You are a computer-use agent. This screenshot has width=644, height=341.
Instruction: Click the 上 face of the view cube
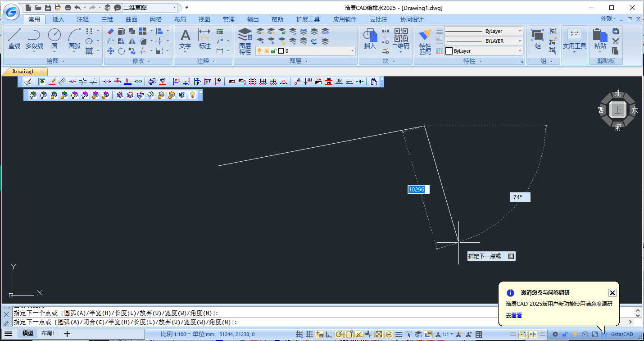click(617, 110)
